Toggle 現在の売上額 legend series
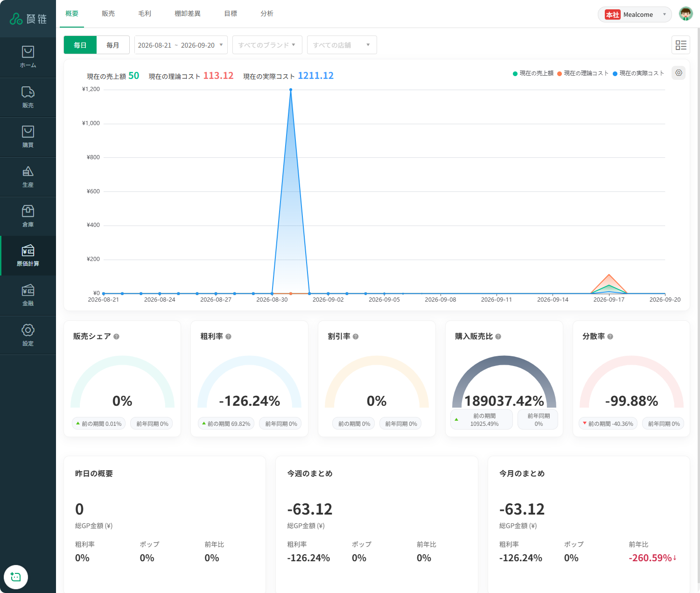The height and width of the screenshot is (593, 700). [x=533, y=73]
